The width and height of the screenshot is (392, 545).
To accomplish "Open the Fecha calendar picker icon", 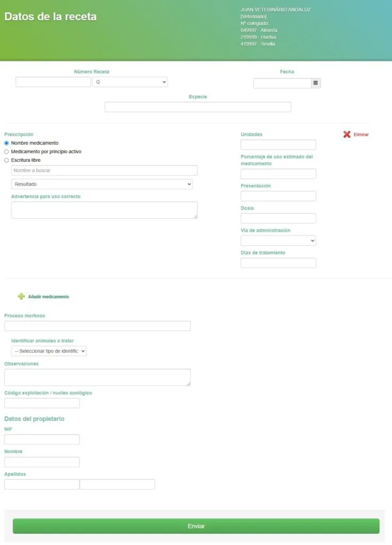I will click(x=315, y=83).
